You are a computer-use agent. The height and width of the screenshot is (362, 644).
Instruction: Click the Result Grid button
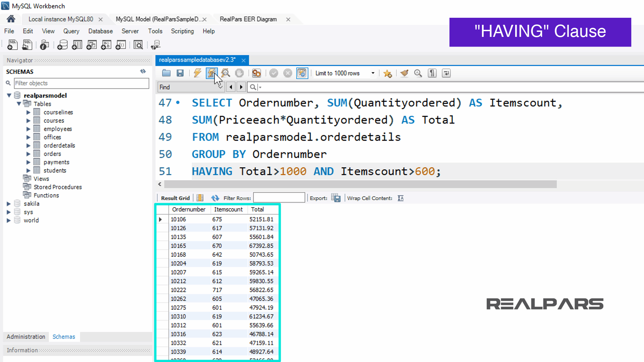[175, 198]
